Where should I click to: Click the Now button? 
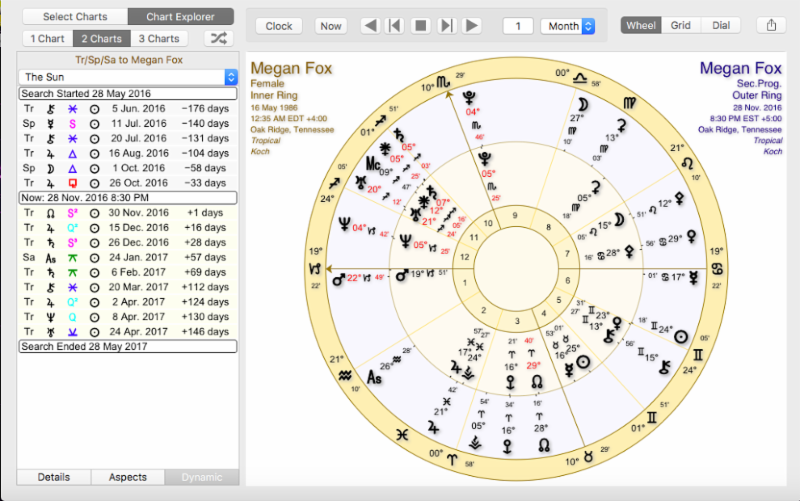331,26
